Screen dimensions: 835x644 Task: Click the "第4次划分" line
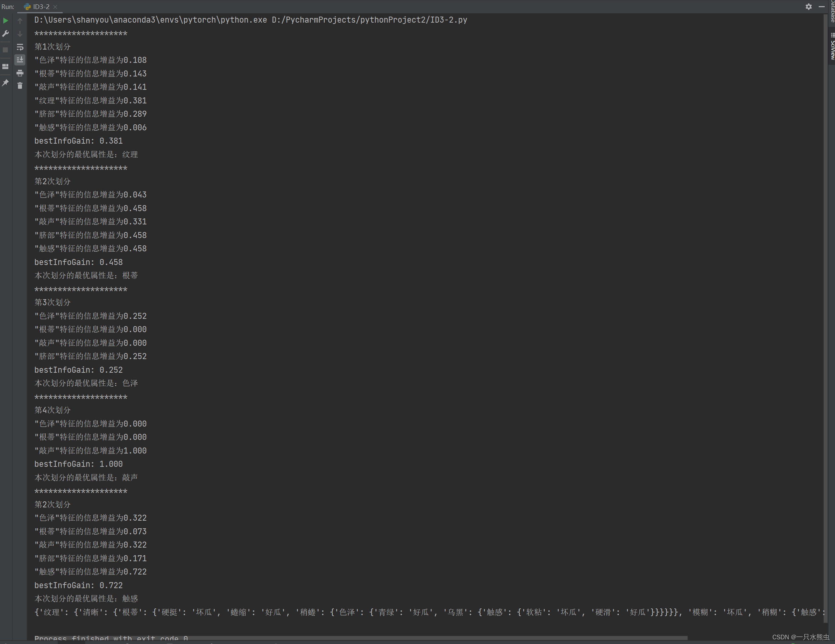[53, 410]
